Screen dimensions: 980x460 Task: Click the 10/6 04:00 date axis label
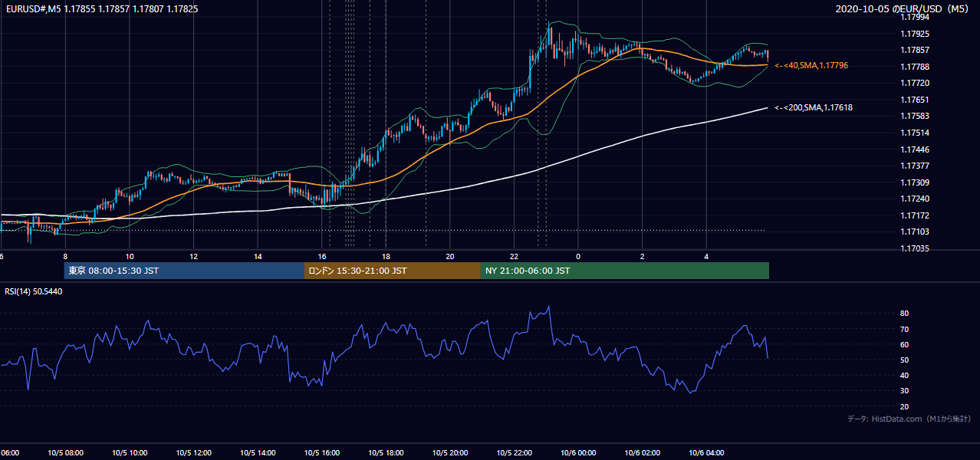point(706,453)
